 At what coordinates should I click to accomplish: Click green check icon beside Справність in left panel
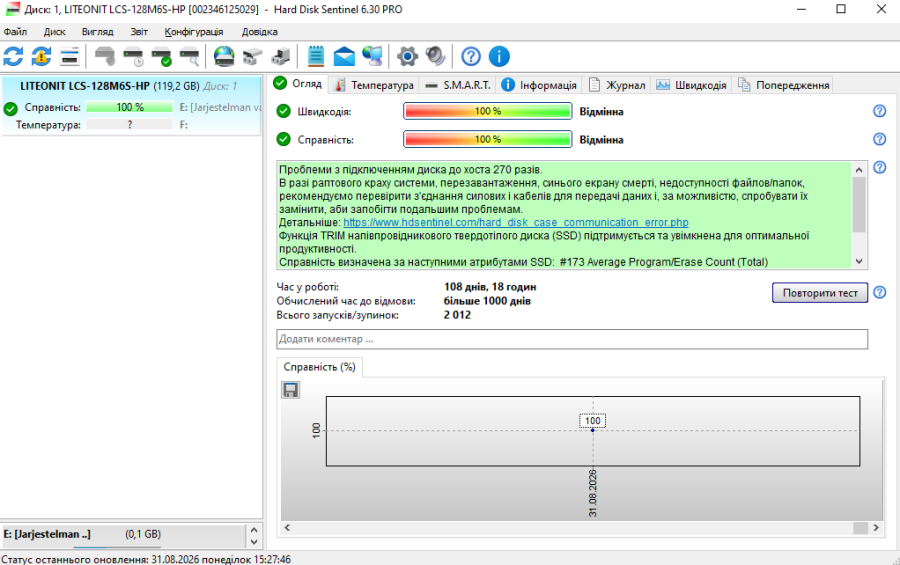tap(10, 108)
